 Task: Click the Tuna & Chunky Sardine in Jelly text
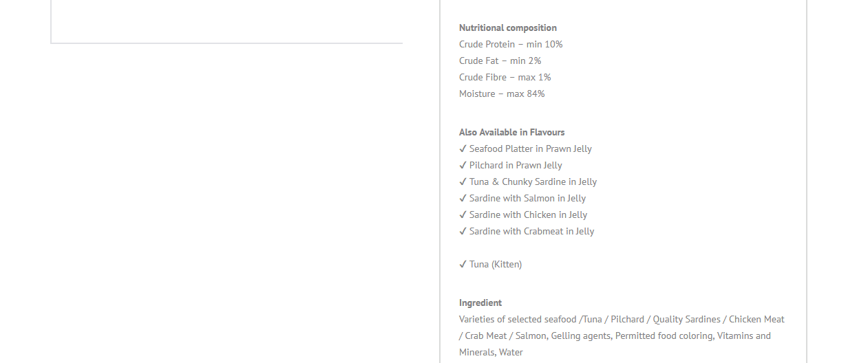pyautogui.click(x=533, y=181)
